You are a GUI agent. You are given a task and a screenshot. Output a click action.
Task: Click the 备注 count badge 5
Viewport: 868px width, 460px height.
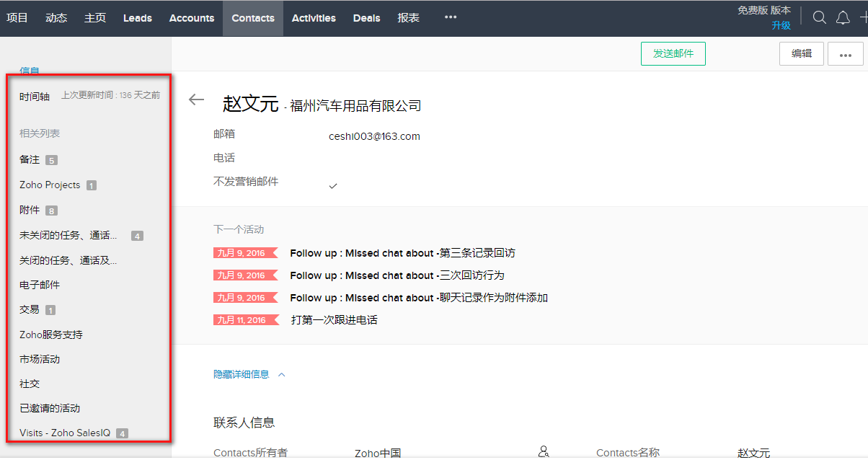point(51,160)
